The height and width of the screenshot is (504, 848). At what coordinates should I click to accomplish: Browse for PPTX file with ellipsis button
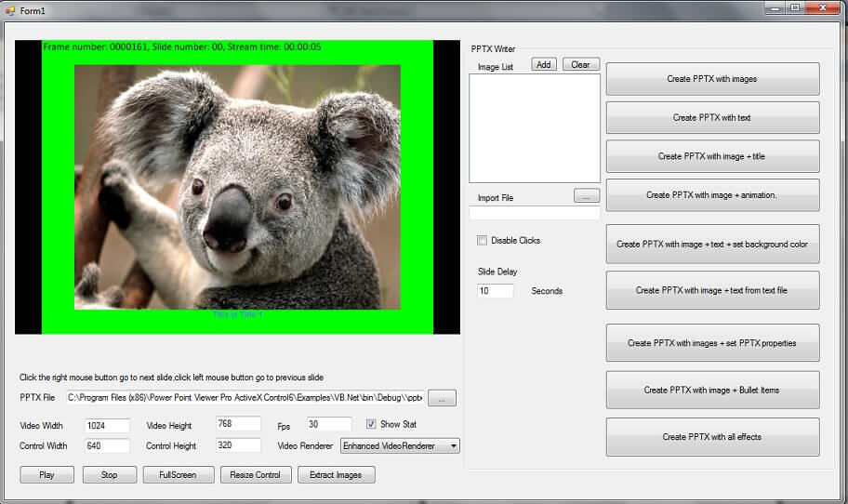click(x=442, y=398)
